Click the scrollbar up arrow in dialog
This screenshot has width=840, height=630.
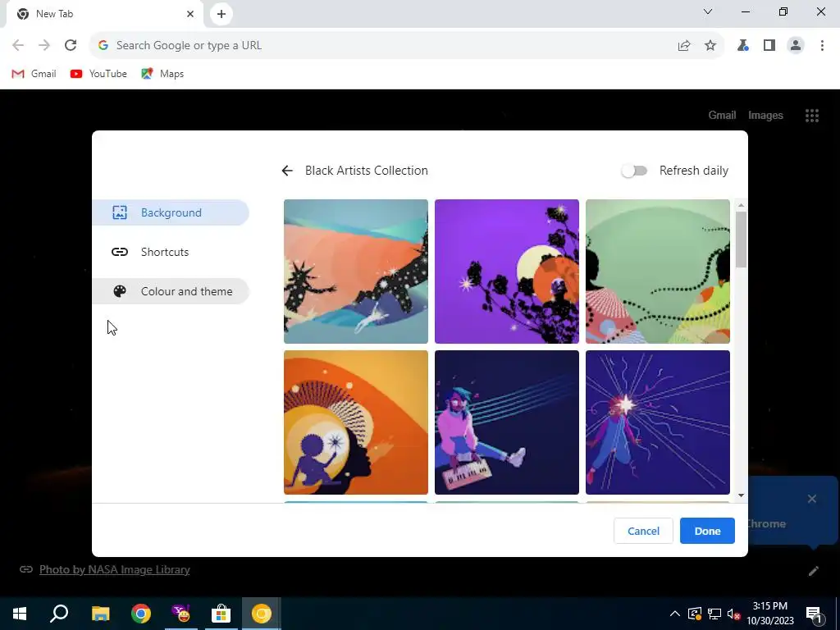[x=741, y=205]
